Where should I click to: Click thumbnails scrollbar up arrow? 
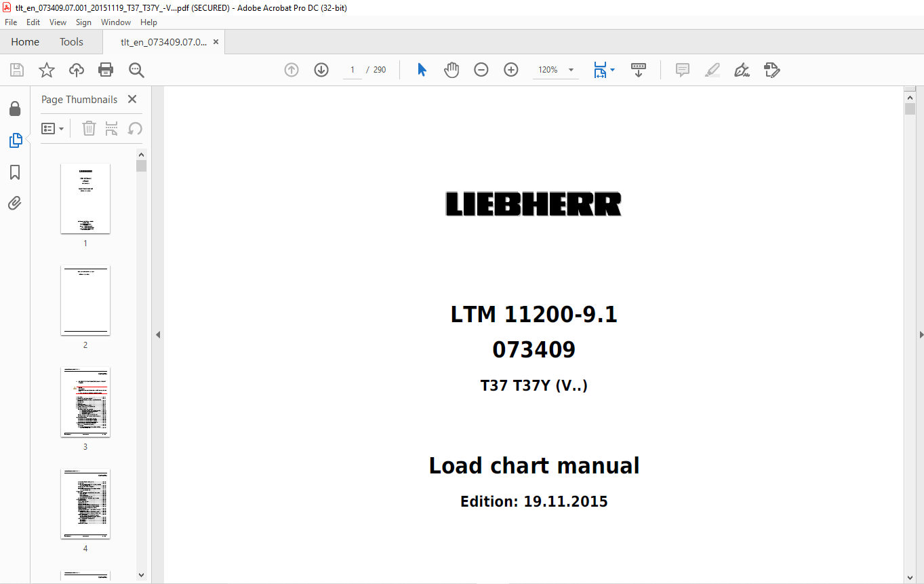pyautogui.click(x=141, y=154)
